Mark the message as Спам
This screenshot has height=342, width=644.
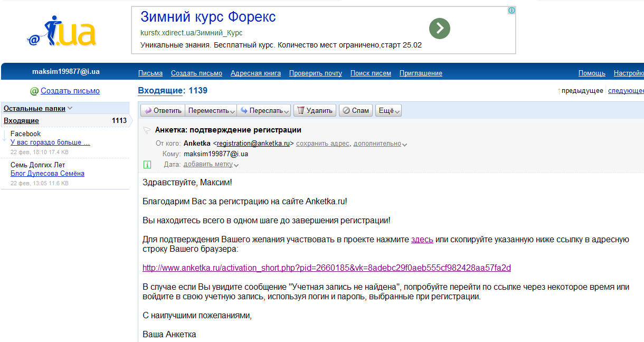pyautogui.click(x=356, y=110)
